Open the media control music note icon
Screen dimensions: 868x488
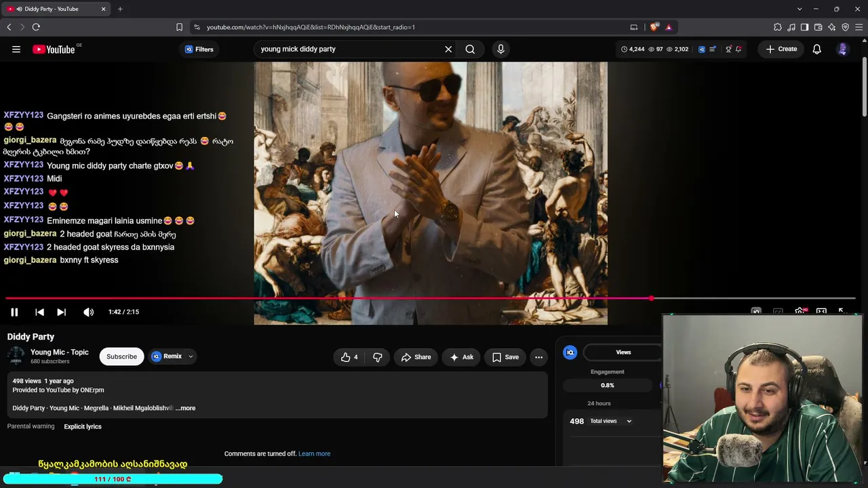[791, 27]
